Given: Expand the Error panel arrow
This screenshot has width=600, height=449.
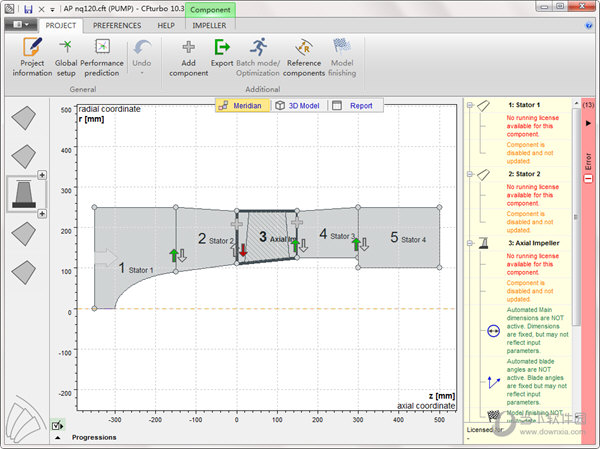Looking at the screenshot, I should tap(589, 123).
